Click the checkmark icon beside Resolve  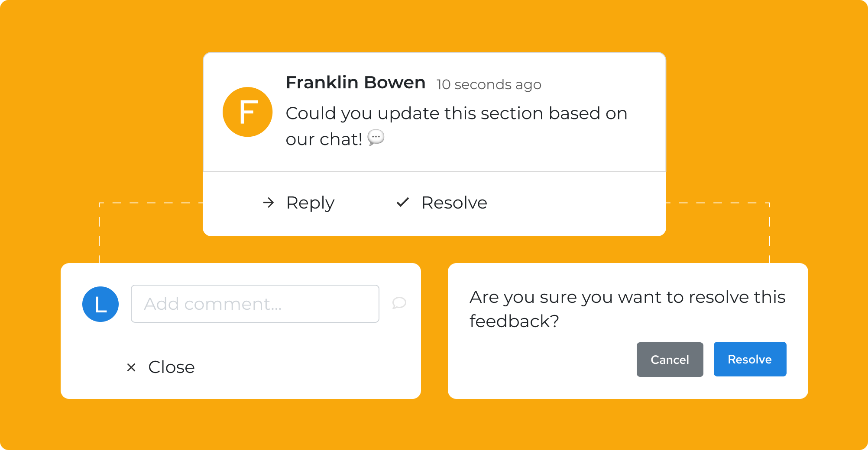coord(403,202)
